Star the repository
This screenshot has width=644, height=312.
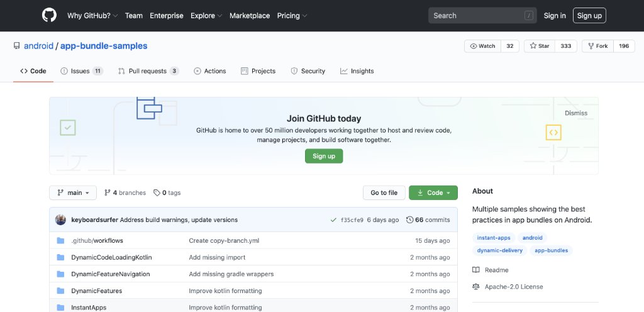pyautogui.click(x=540, y=46)
